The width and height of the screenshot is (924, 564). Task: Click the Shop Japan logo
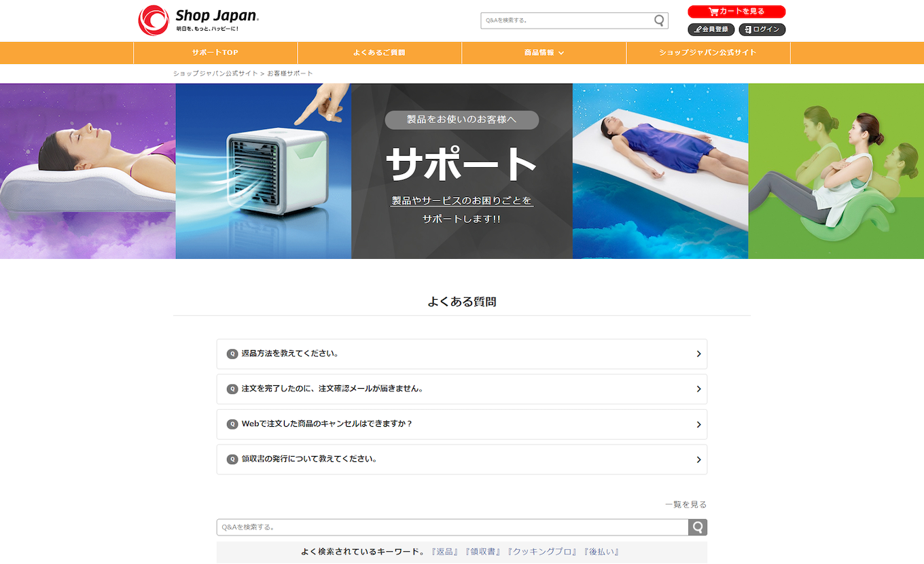coord(197,19)
